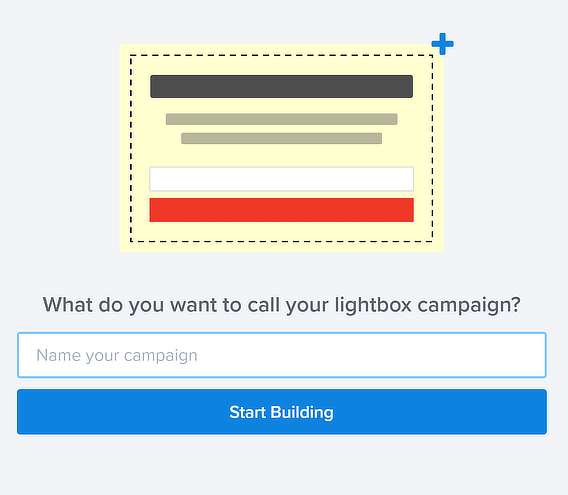
Task: Click the 'Name your campaign' placeholder text
Action: [117, 355]
